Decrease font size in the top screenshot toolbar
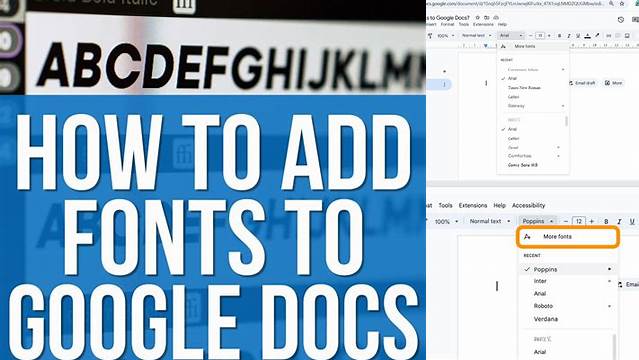The image size is (639, 360). tap(531, 36)
